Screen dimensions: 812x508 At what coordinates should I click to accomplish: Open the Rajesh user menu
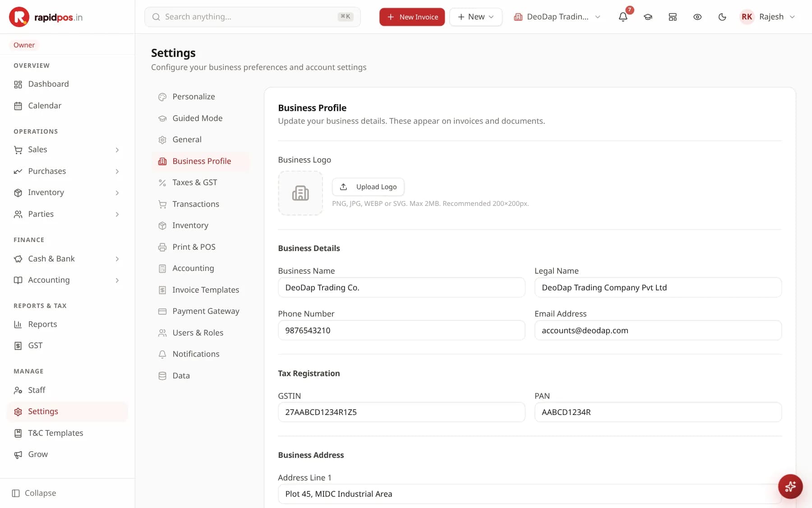(768, 17)
